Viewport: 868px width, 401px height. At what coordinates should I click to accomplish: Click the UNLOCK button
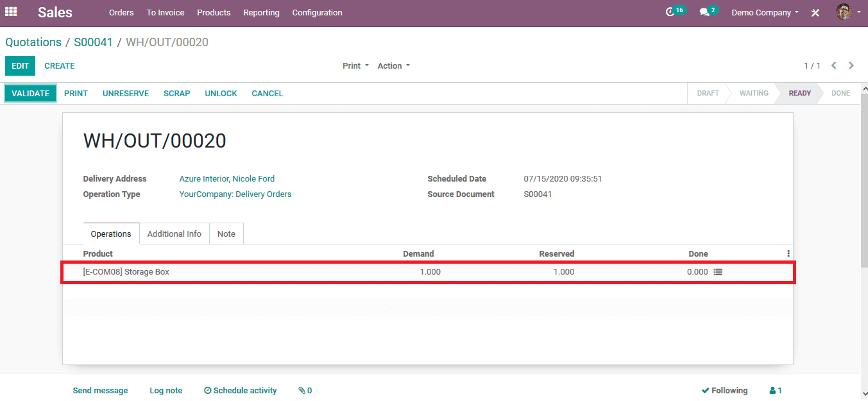[221, 94]
